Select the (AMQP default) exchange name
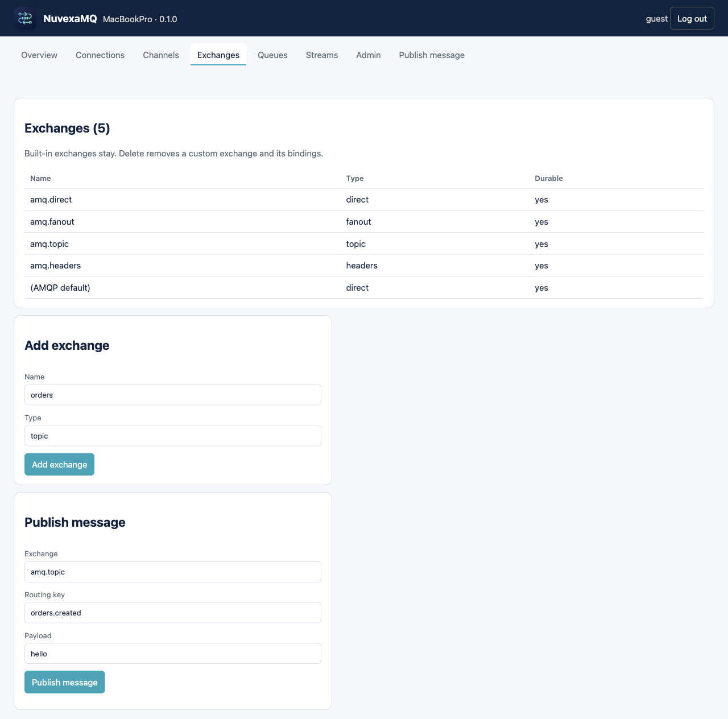 click(x=60, y=288)
